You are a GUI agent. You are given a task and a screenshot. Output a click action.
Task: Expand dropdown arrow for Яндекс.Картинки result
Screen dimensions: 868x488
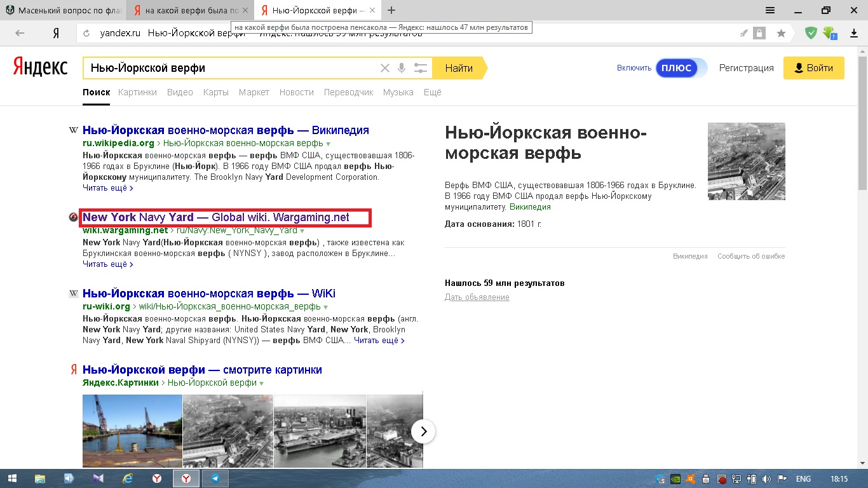click(262, 383)
